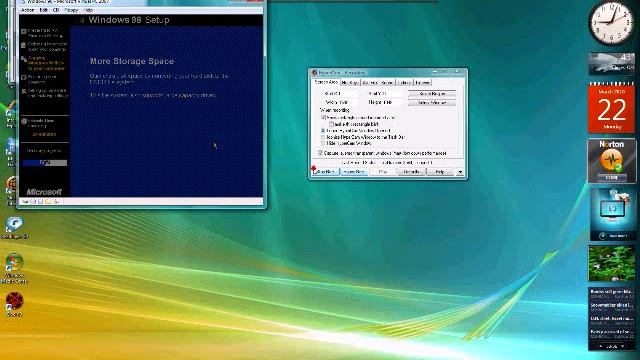Open the weather sidebar gadget
This screenshot has height=360, width=640.
point(611,64)
